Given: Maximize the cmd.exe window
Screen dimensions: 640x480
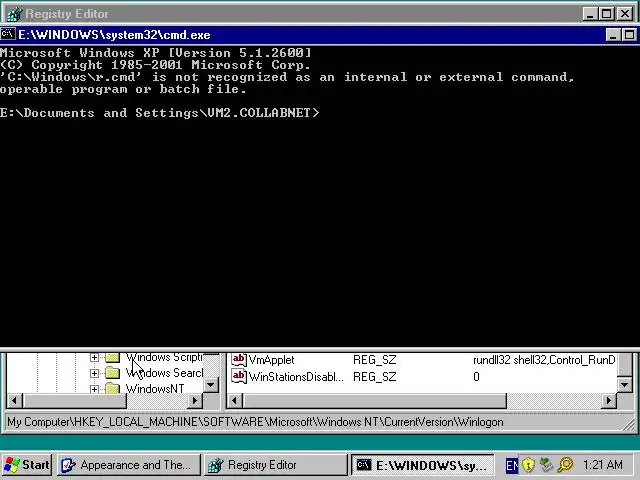Looking at the screenshot, I should pyautogui.click(x=629, y=35).
